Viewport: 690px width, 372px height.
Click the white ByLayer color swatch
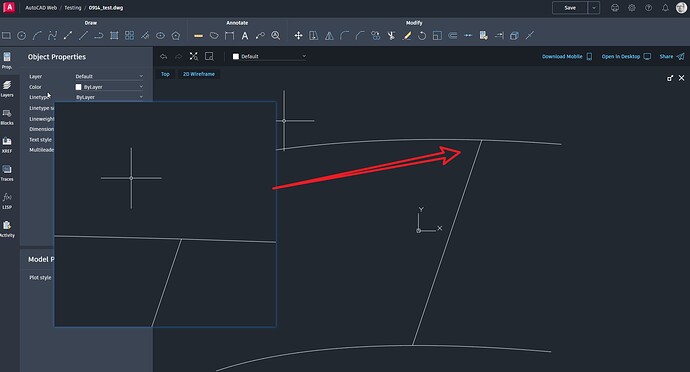point(78,87)
